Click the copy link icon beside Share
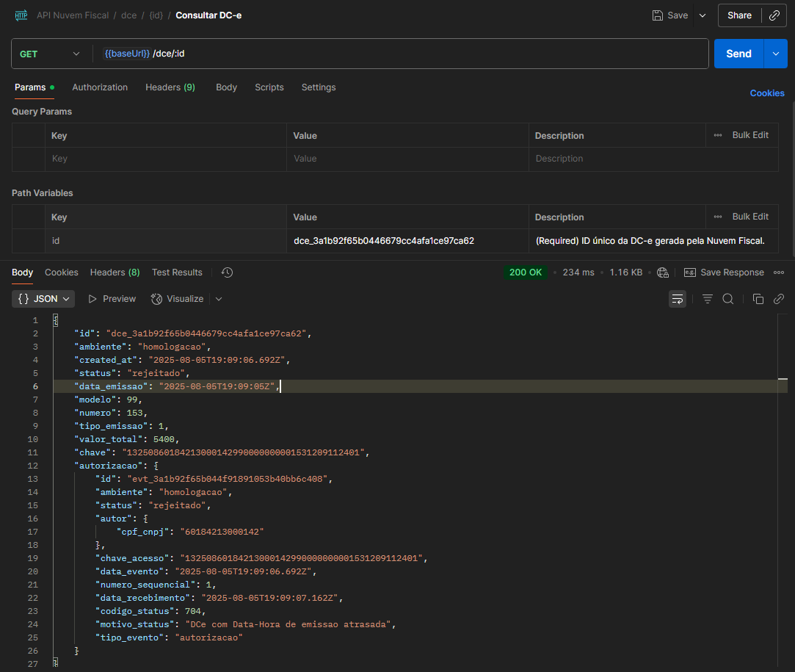Image resolution: width=795 pixels, height=672 pixels. coord(774,15)
